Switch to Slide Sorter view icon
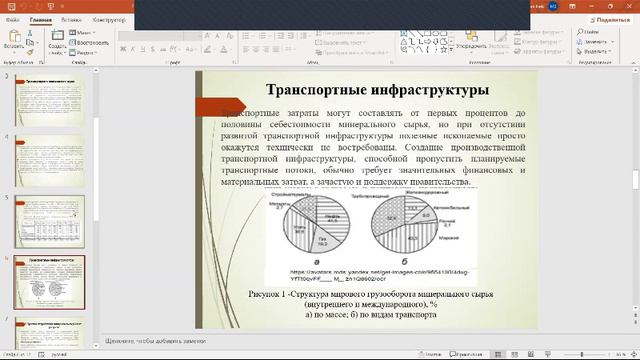This screenshot has height=360, width=640. 514,354
